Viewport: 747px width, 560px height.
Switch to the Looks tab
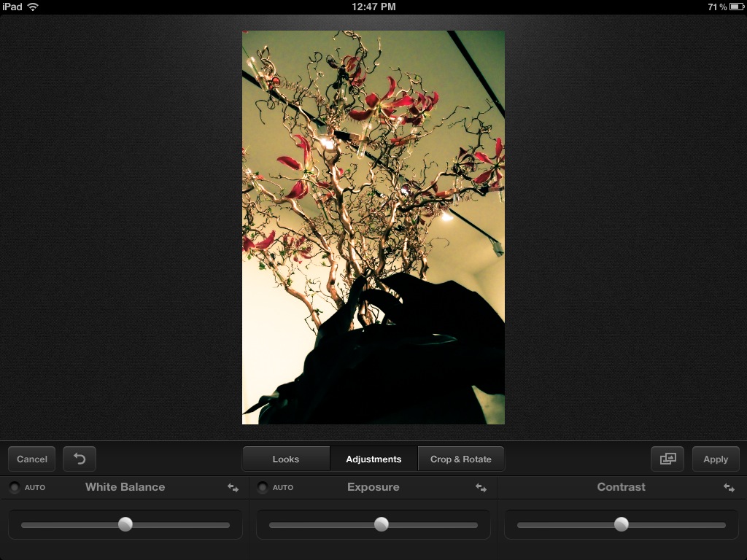tap(286, 459)
